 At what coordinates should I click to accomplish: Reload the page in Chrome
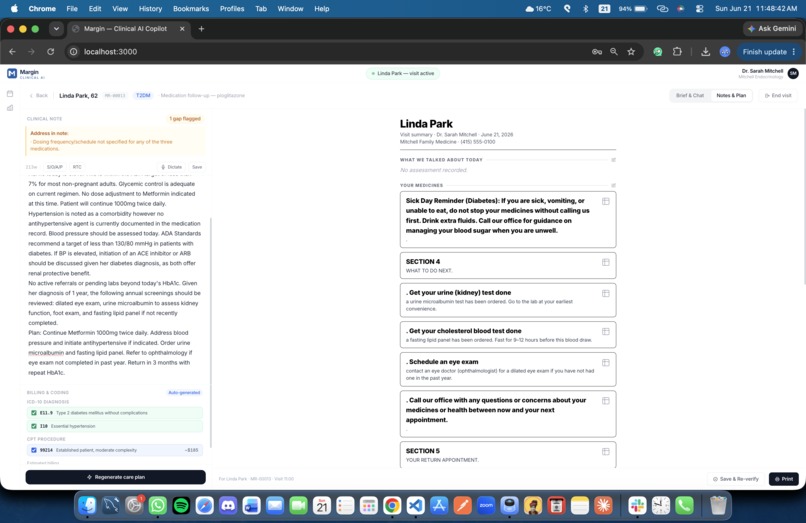(x=50, y=51)
